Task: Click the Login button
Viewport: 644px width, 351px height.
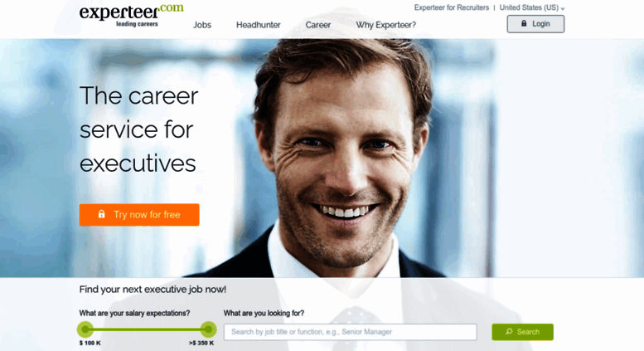Action: [535, 24]
